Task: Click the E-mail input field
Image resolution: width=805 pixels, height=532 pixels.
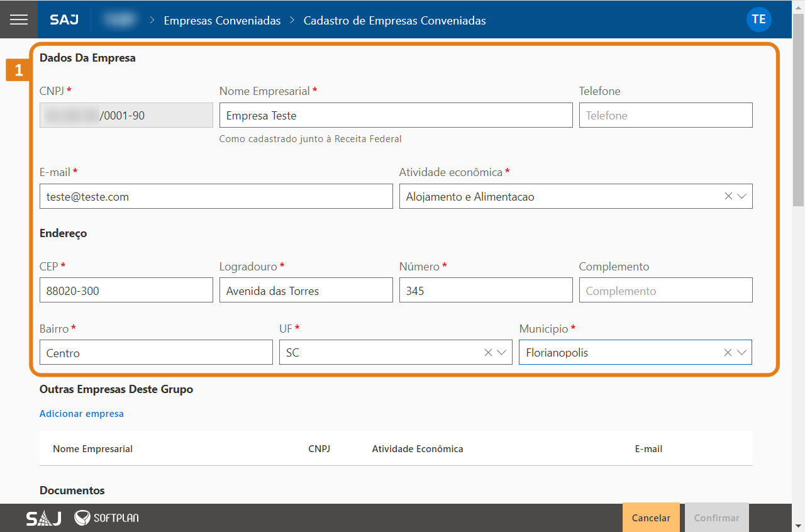Action: (x=216, y=196)
